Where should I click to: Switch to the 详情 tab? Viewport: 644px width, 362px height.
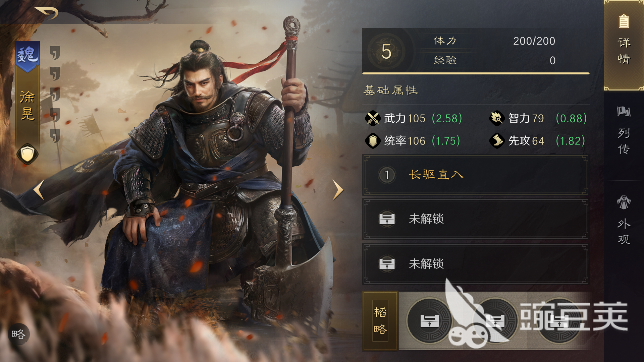pos(624,45)
